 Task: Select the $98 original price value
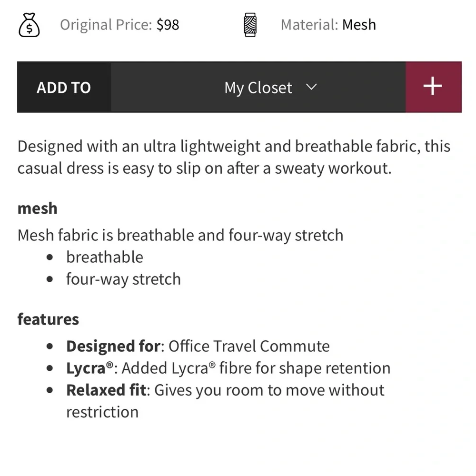pos(168,25)
